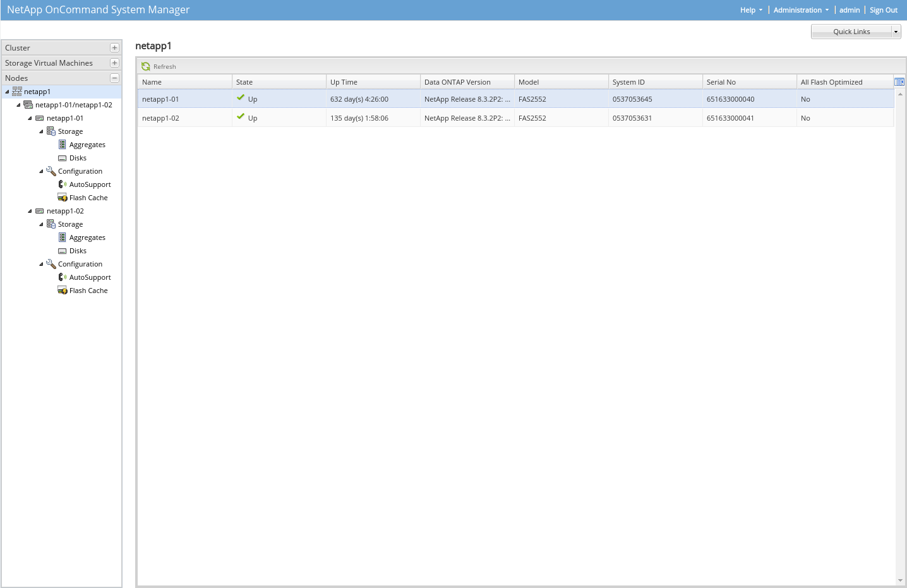Screen dimensions: 907x588
Task: Click the AutoSupport icon under netapp1-02
Action: (63, 277)
